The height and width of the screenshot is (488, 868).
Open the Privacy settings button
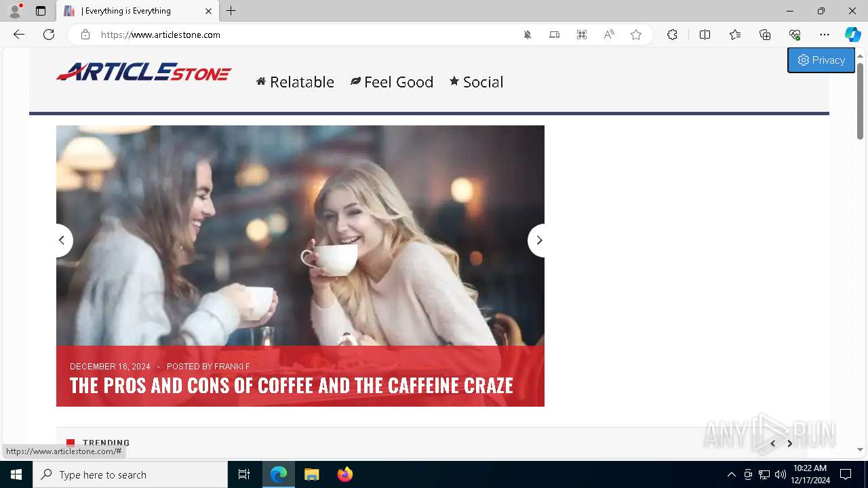pos(821,60)
